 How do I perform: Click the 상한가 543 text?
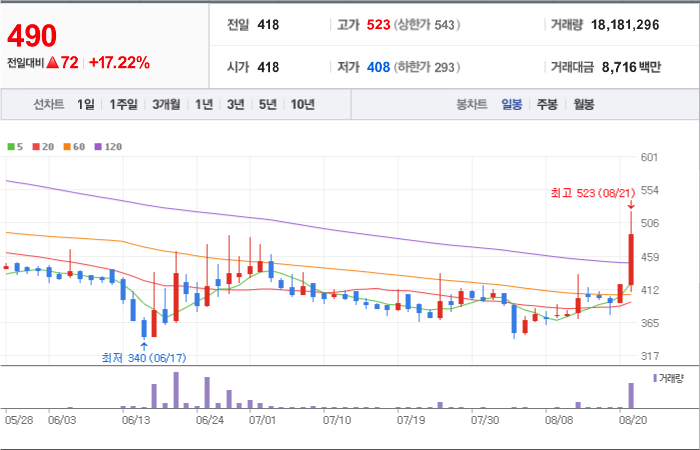tap(427, 25)
